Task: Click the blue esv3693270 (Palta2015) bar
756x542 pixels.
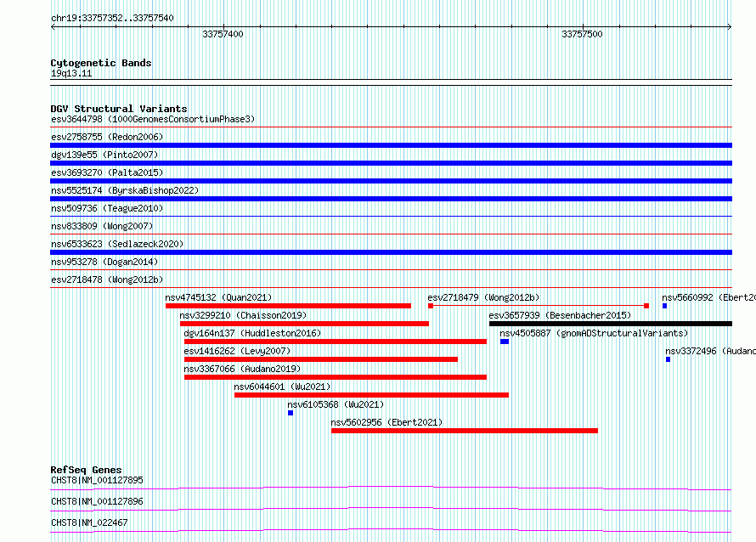Action: tap(391, 181)
